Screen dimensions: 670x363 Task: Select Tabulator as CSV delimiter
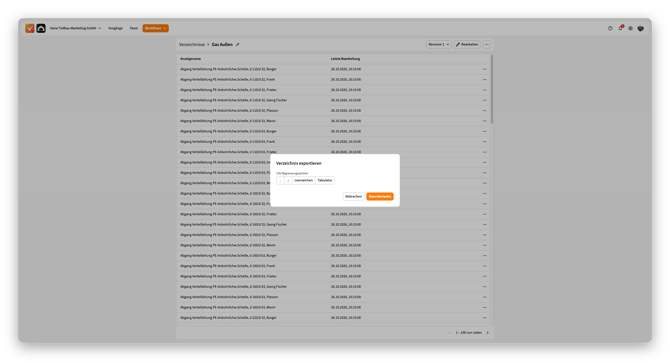pyautogui.click(x=325, y=181)
